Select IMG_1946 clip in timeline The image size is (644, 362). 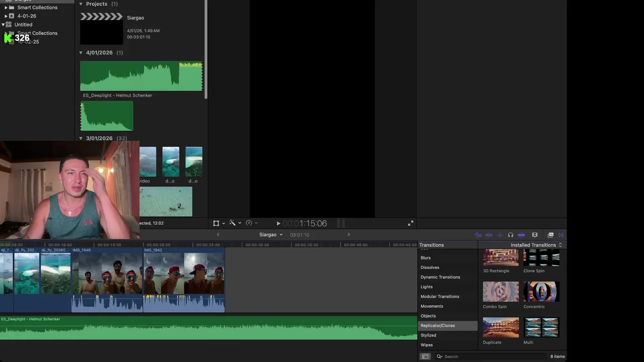click(107, 280)
